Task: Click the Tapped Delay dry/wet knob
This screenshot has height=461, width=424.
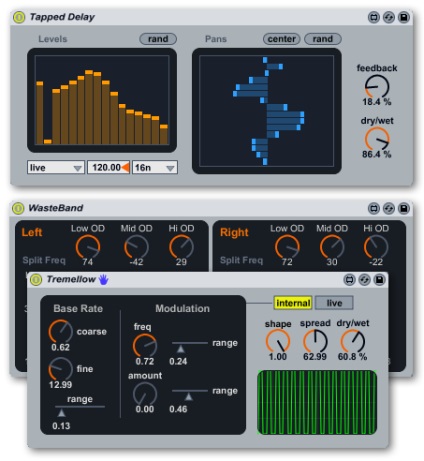Action: 377,139
